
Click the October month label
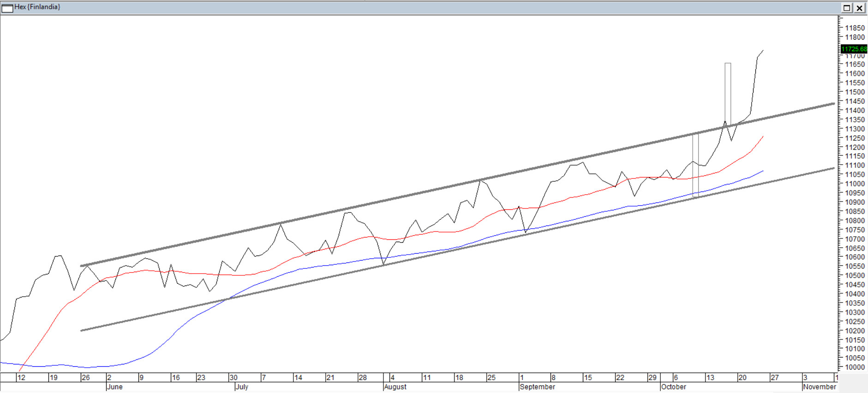pos(673,387)
